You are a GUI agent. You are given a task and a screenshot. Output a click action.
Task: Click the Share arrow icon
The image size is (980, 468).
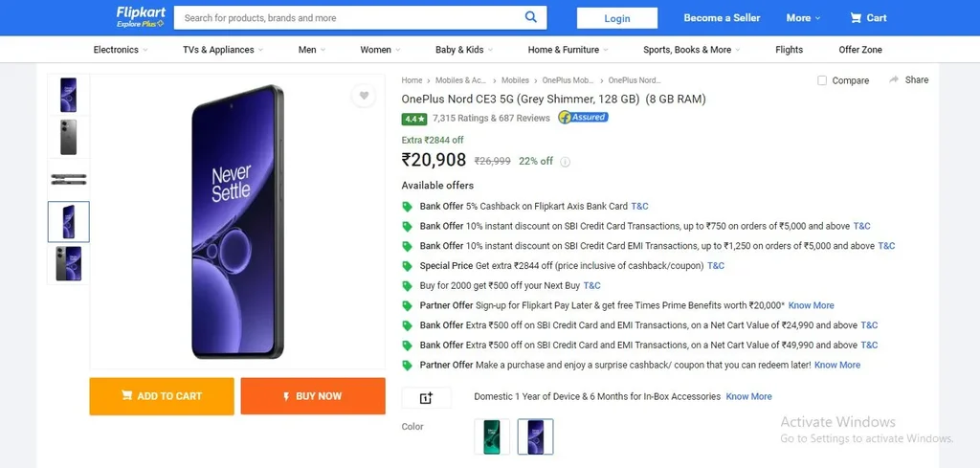point(894,80)
